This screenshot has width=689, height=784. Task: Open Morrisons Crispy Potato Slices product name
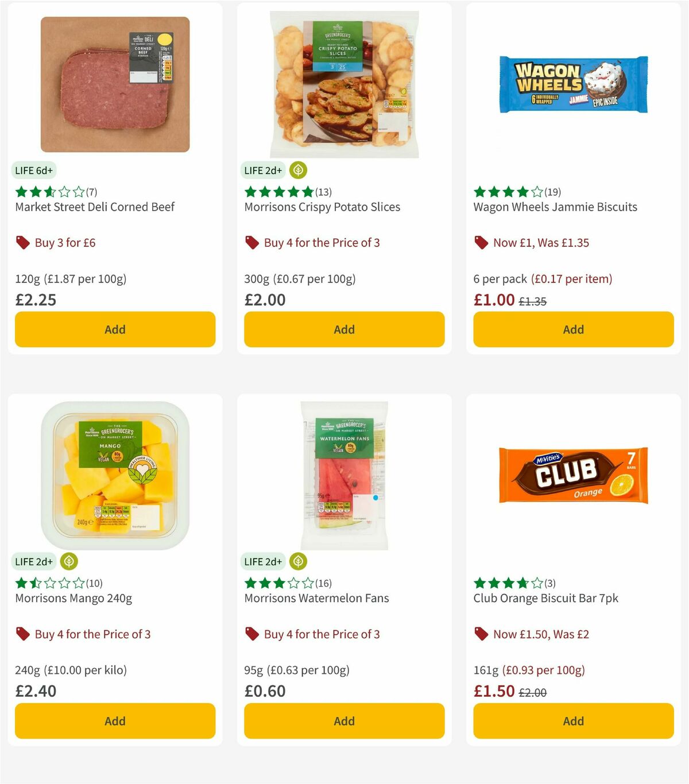(x=322, y=207)
